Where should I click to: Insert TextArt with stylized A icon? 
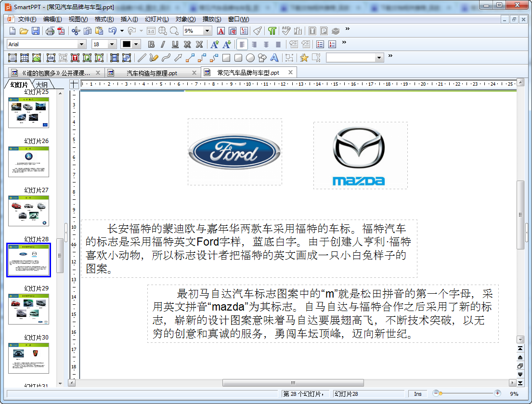tap(274, 58)
